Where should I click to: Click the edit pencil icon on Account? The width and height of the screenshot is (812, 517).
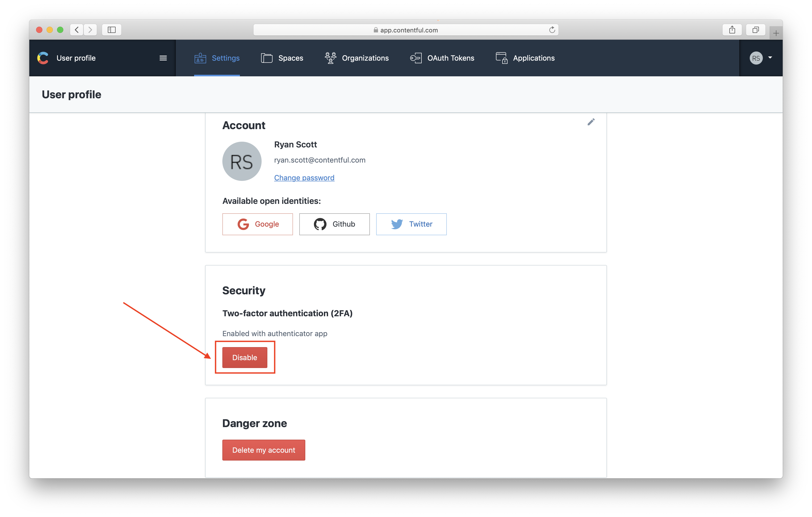tap(591, 122)
